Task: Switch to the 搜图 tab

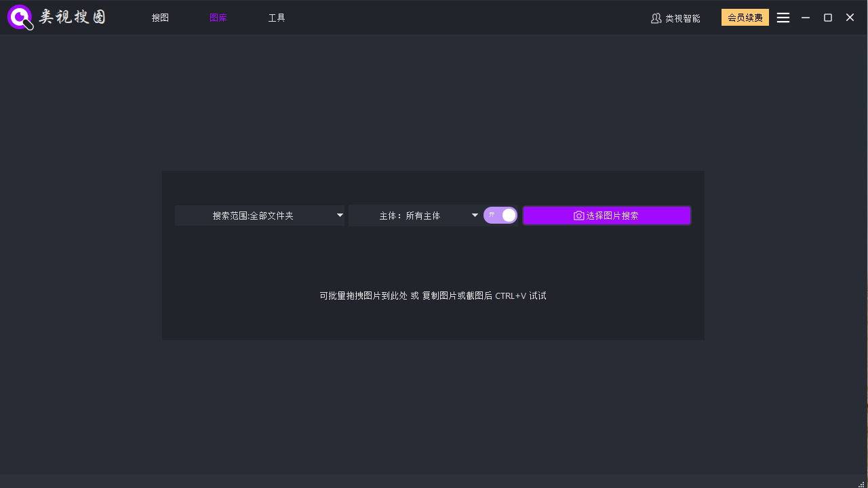Action: [x=160, y=18]
